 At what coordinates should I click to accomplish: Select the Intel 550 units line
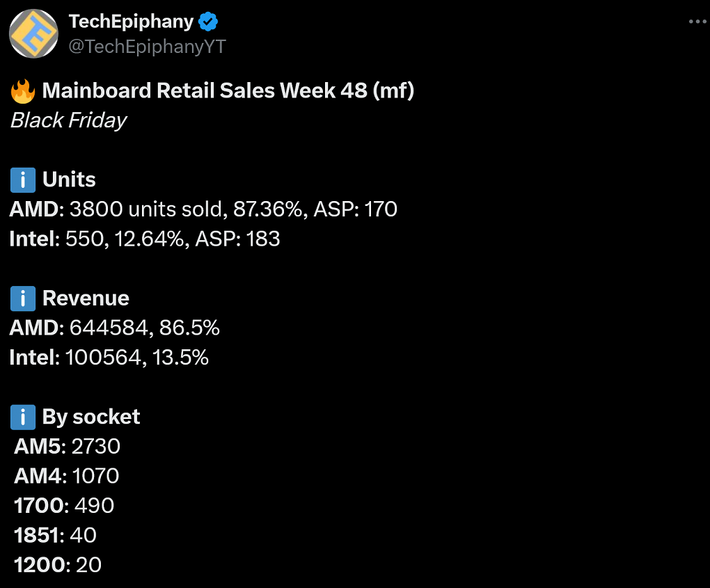click(x=145, y=239)
